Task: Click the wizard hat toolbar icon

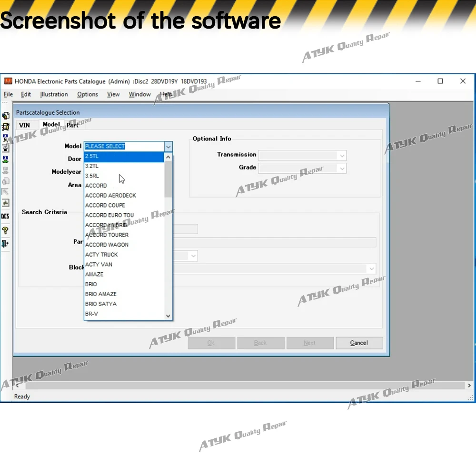Action: coord(6,149)
